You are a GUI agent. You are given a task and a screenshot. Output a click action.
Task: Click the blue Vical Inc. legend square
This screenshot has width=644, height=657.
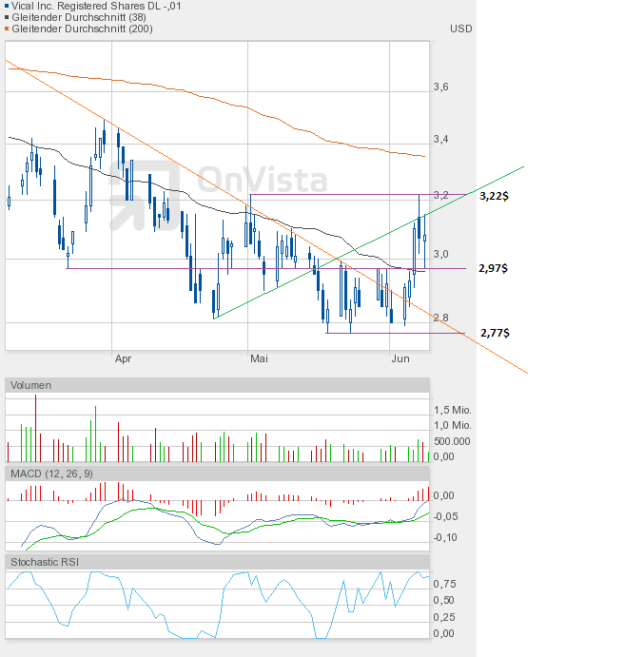click(7, 7)
